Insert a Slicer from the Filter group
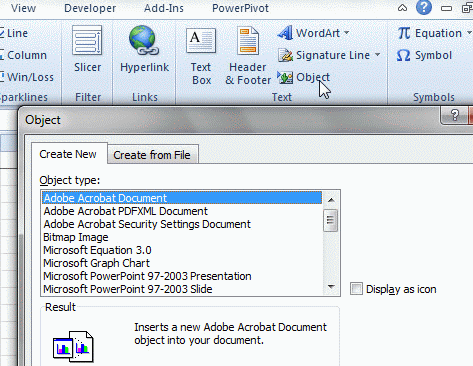Screen dimensions: 473x366 pyautogui.click(x=87, y=50)
